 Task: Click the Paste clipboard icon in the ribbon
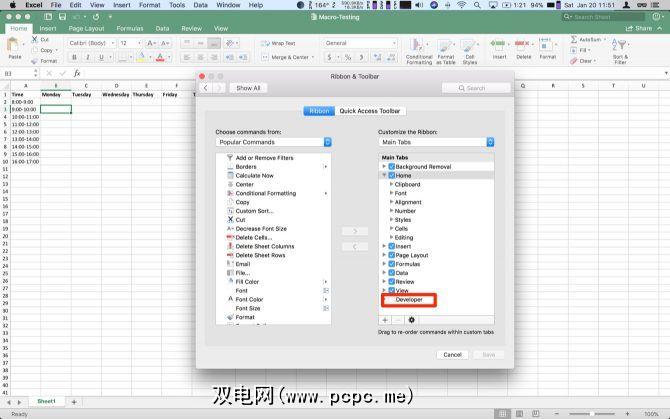[13, 45]
